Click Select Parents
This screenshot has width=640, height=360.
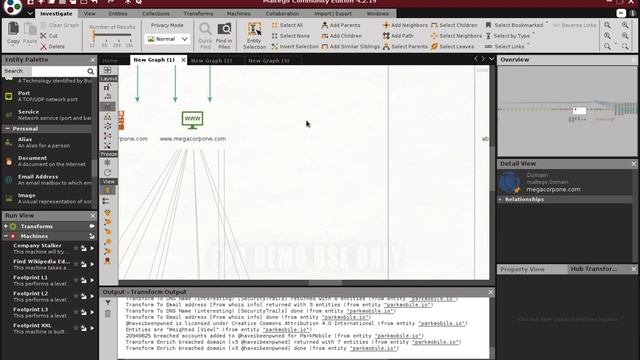405,47
